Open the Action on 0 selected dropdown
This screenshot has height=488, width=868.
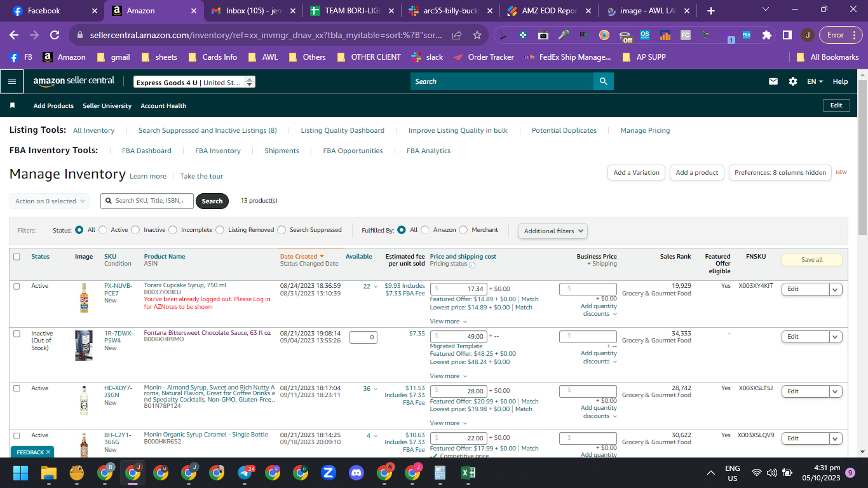[50, 201]
